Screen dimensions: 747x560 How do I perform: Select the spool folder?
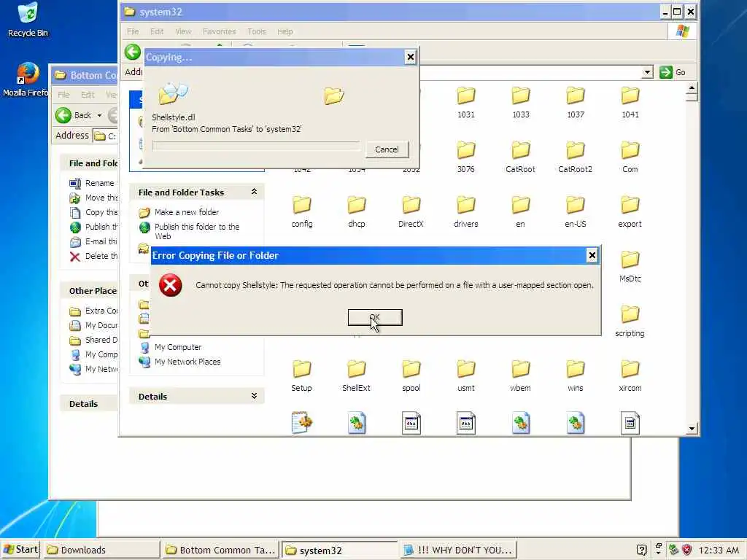[411, 376]
